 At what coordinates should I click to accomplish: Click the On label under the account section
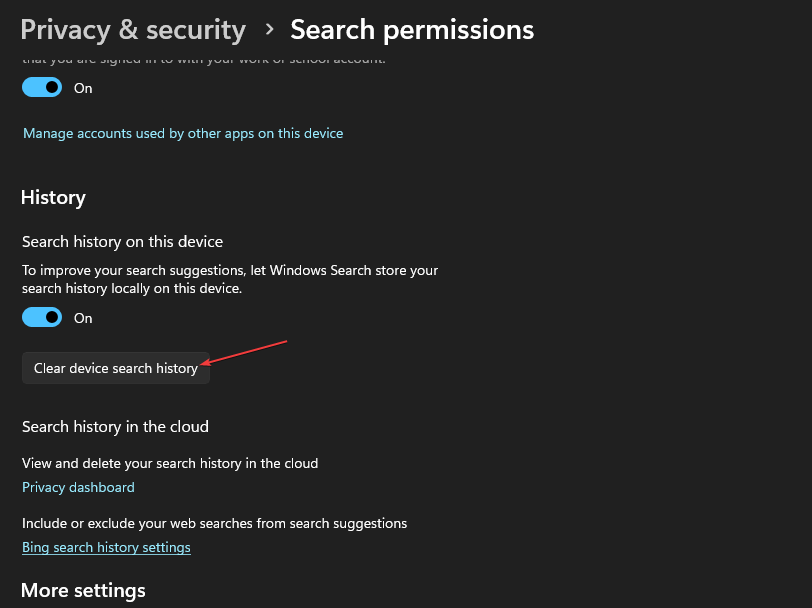click(83, 87)
